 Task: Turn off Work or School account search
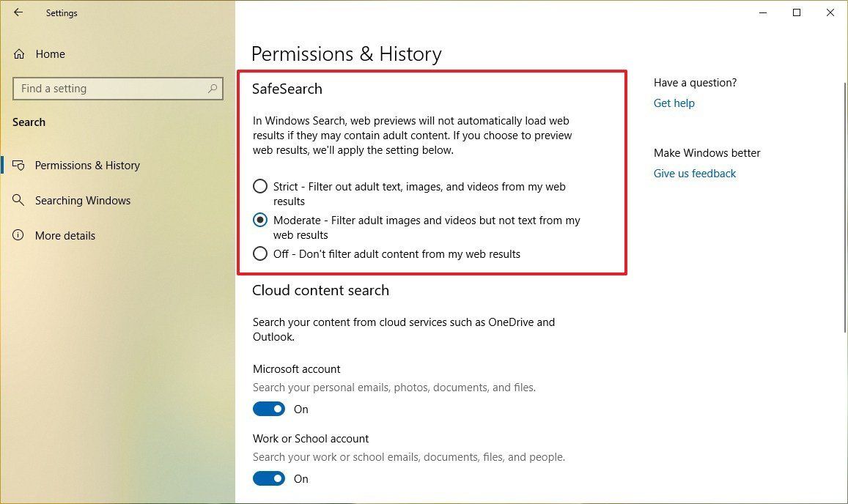269,478
